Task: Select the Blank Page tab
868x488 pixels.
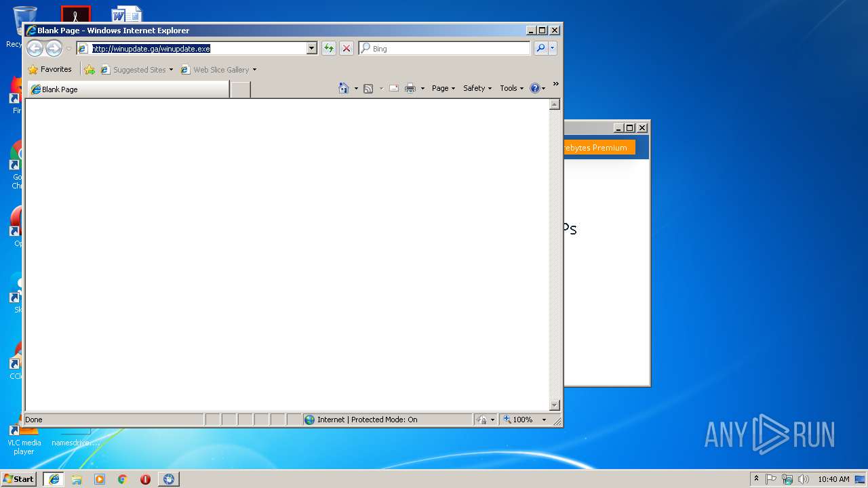Action: pyautogui.click(x=128, y=89)
